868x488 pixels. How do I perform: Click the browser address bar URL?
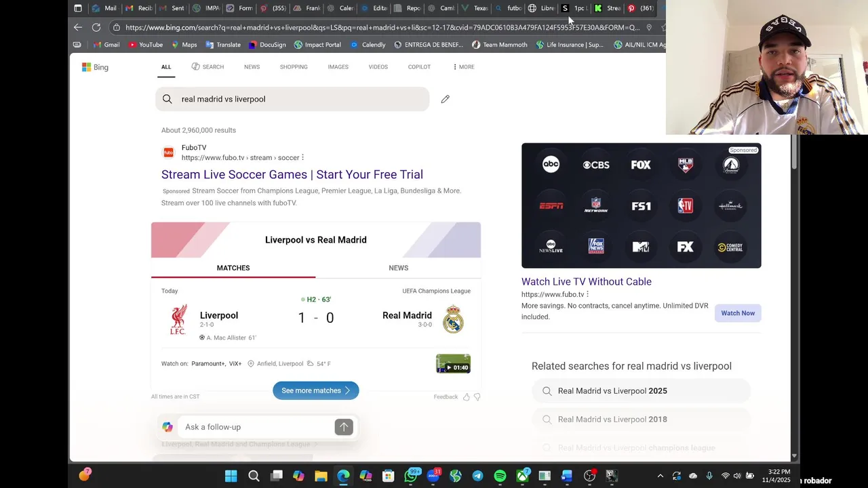click(x=382, y=27)
